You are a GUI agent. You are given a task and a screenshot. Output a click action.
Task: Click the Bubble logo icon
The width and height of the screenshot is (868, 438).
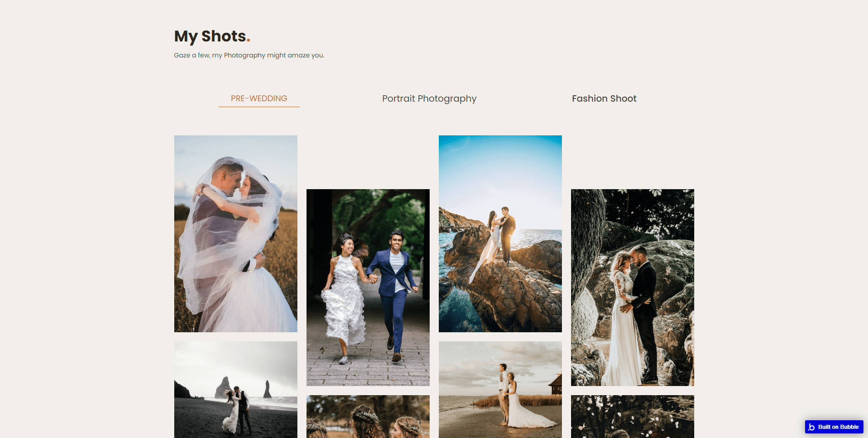point(811,427)
